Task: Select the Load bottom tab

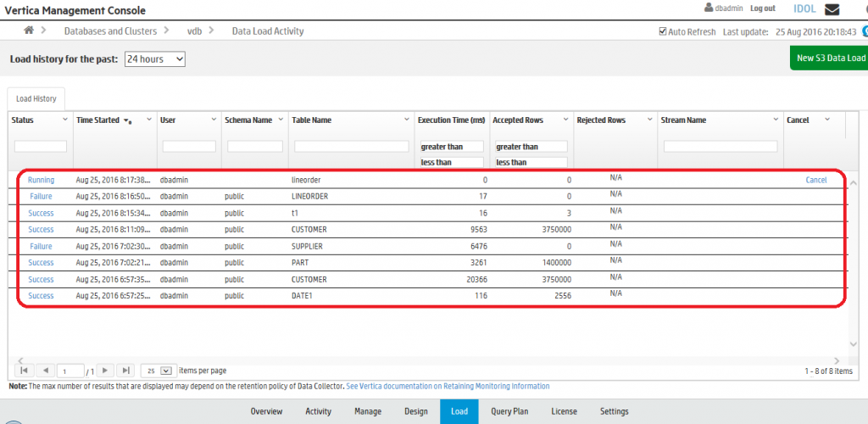Action: tap(459, 411)
